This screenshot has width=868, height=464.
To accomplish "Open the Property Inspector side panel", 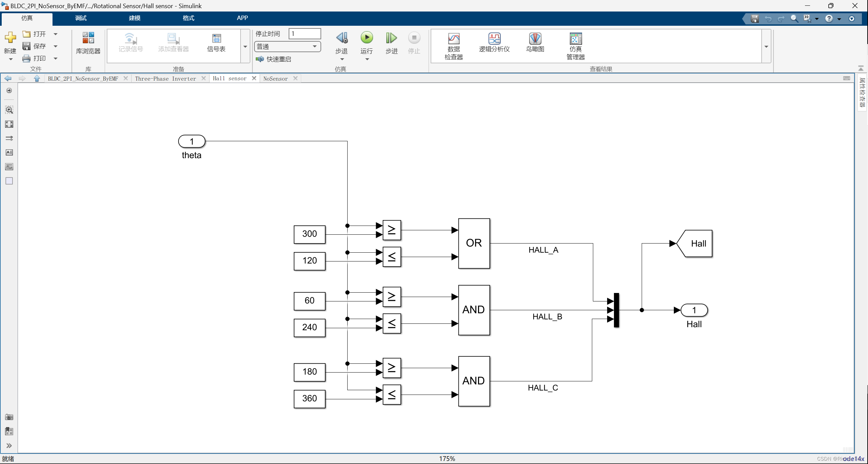I will point(863,92).
